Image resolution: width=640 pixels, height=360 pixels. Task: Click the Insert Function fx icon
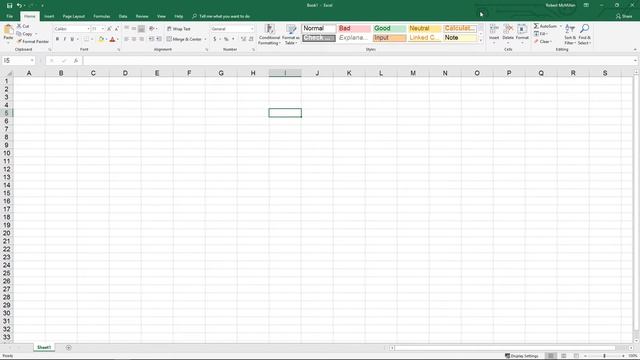coord(76,61)
